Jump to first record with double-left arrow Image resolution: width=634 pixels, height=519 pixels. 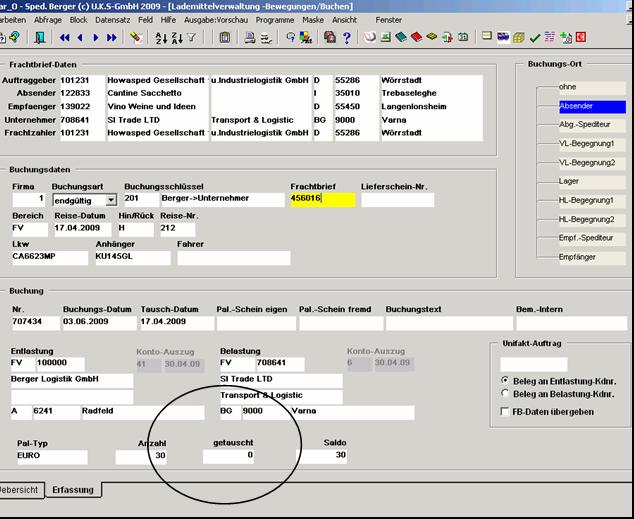[64, 38]
